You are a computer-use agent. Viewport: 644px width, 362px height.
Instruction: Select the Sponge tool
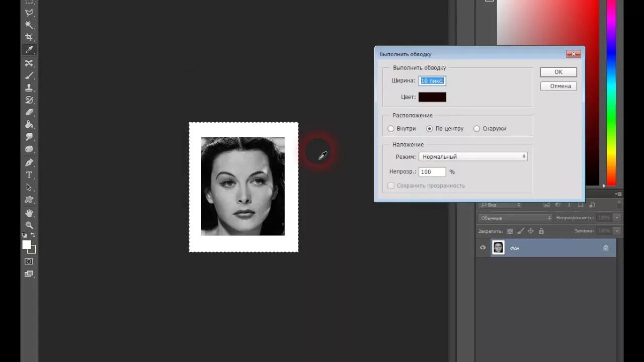point(29,149)
